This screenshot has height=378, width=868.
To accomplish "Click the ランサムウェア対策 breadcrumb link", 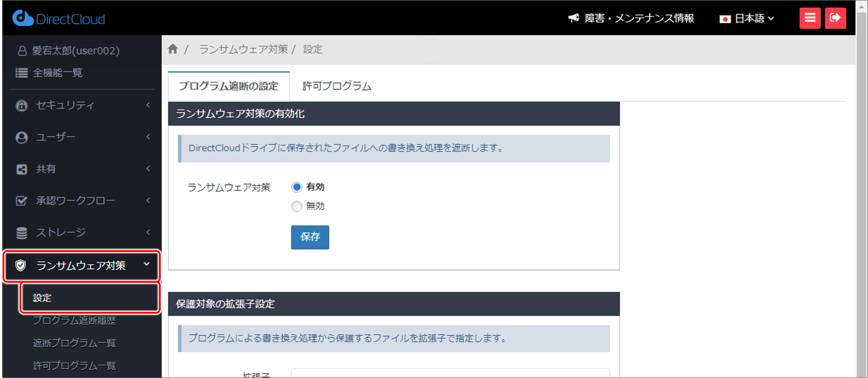I will tap(243, 49).
